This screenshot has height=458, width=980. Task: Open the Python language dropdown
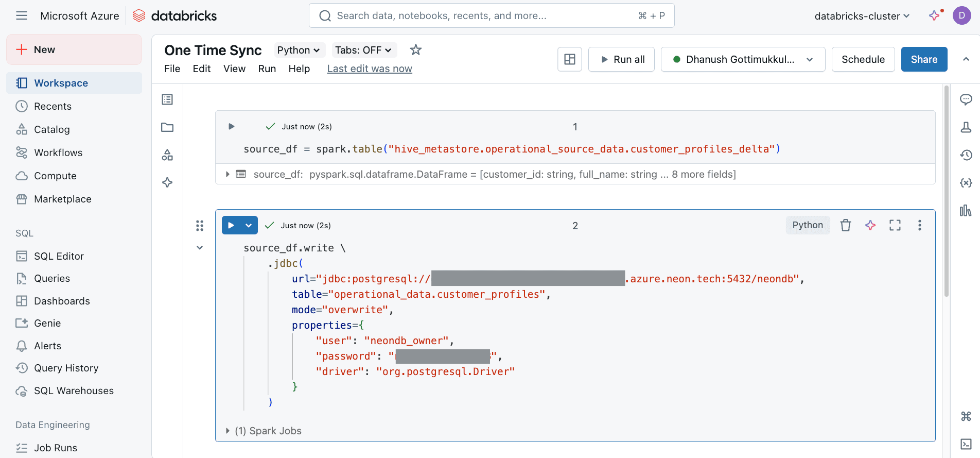coord(299,50)
